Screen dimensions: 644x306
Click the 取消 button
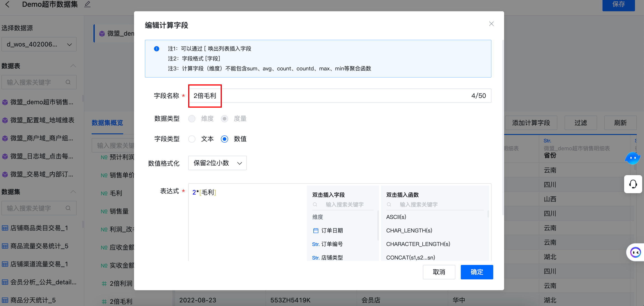(x=439, y=272)
